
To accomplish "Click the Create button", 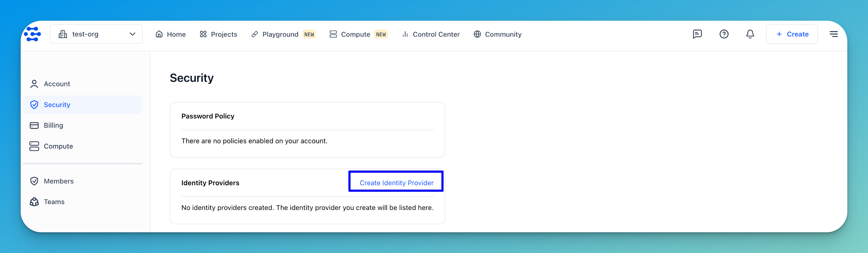I will point(792,34).
